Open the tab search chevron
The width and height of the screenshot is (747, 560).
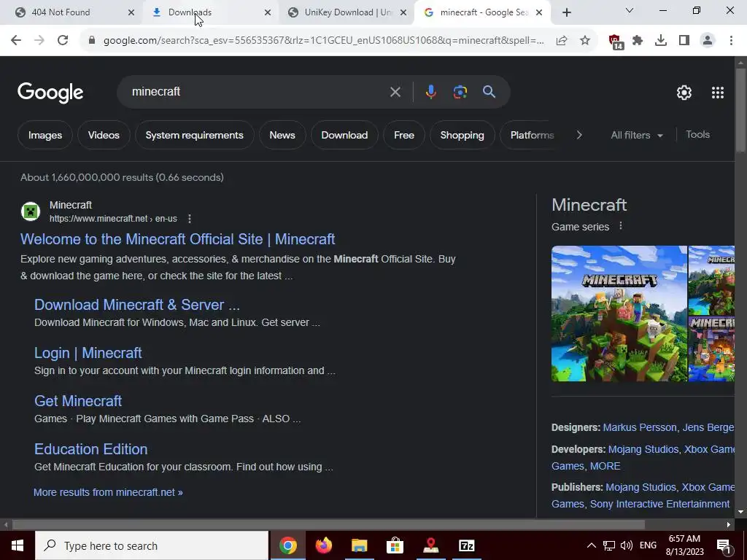(630, 10)
